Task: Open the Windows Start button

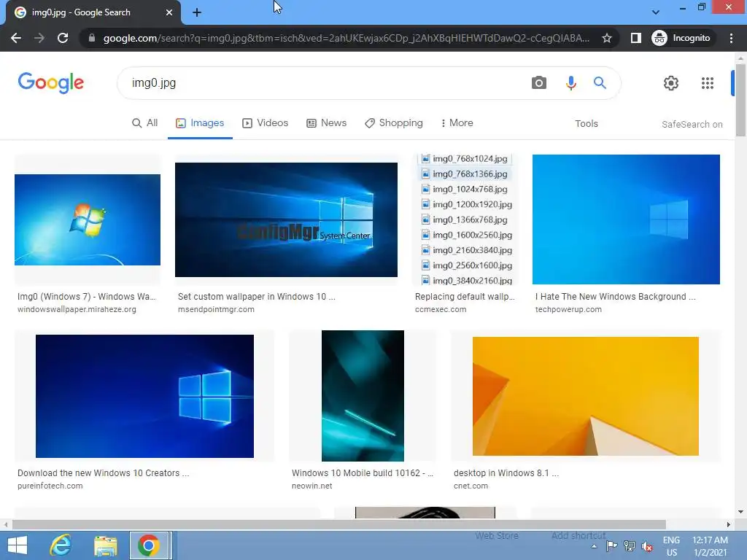Action: (18, 545)
